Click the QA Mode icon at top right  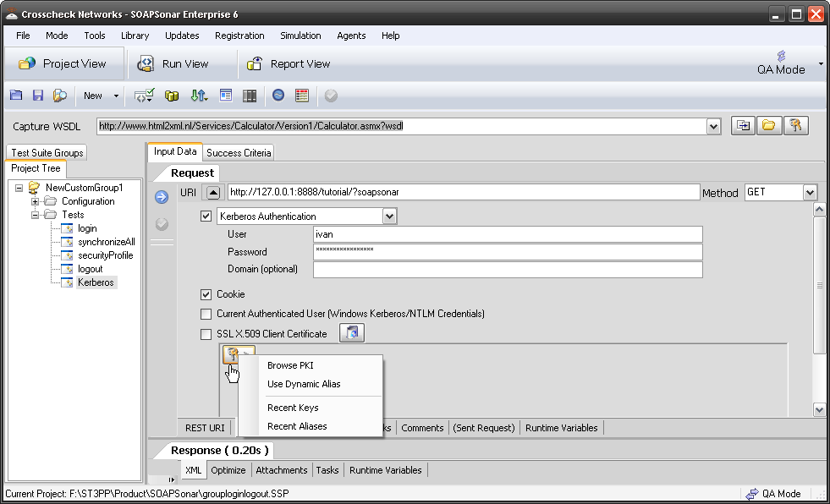pos(781,56)
